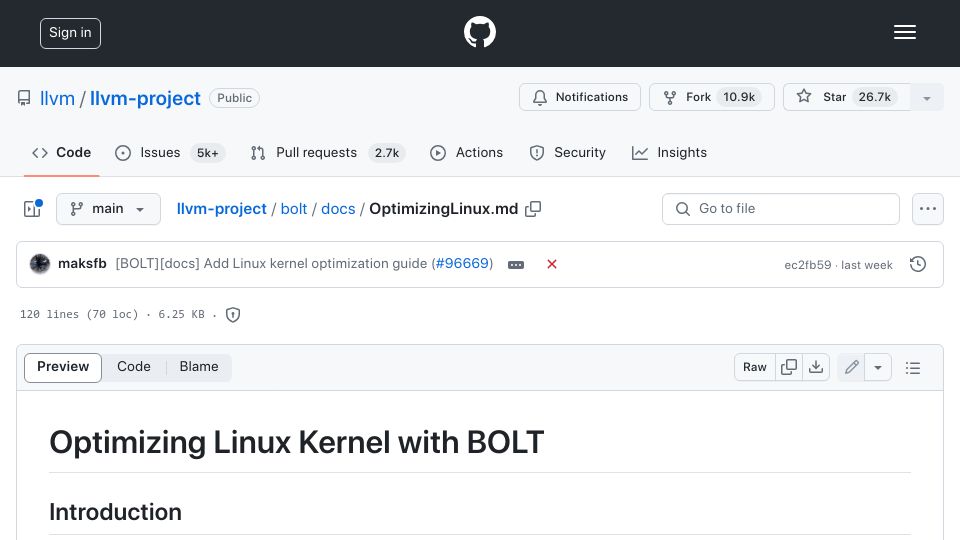This screenshot has height=540, width=960.
Task: Click the Notifications bell button
Action: tap(580, 97)
